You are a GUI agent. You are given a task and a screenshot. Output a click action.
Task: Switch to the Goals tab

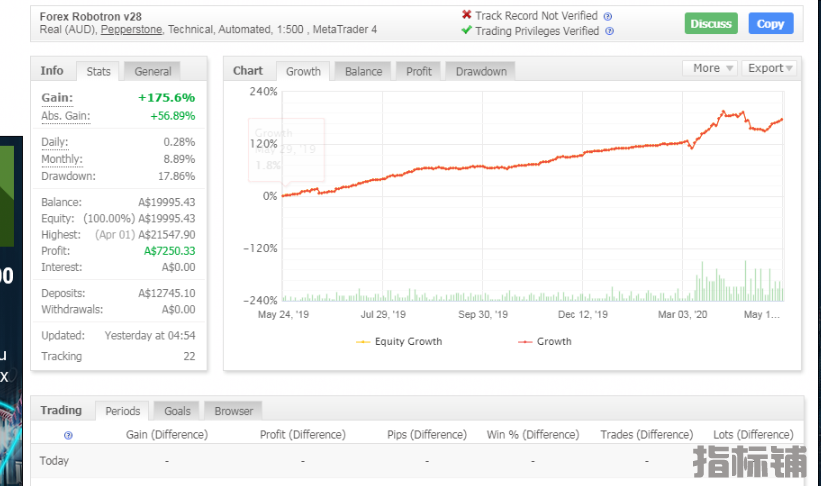(x=177, y=411)
